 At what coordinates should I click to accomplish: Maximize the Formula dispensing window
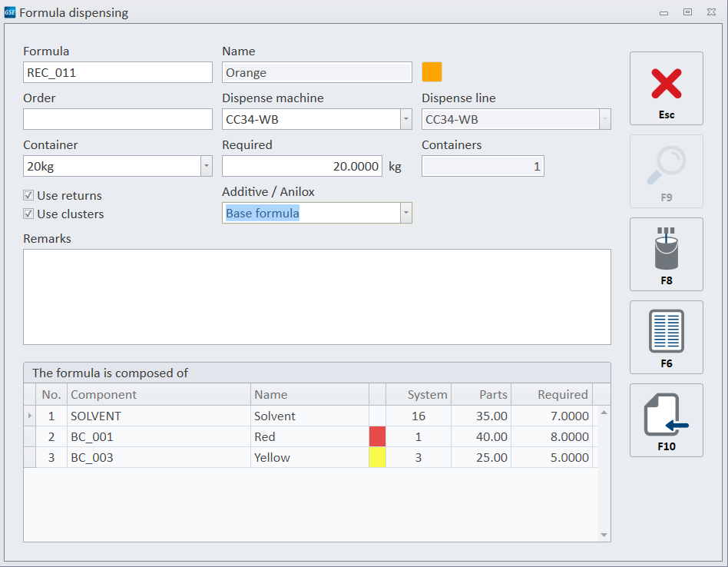point(687,12)
